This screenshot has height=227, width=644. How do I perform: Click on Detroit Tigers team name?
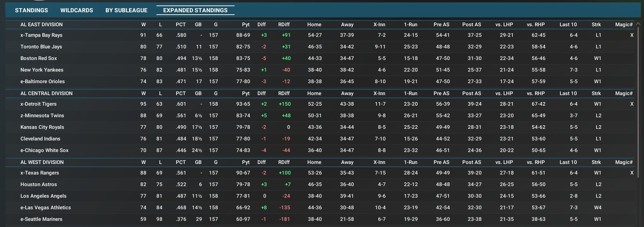(39, 104)
